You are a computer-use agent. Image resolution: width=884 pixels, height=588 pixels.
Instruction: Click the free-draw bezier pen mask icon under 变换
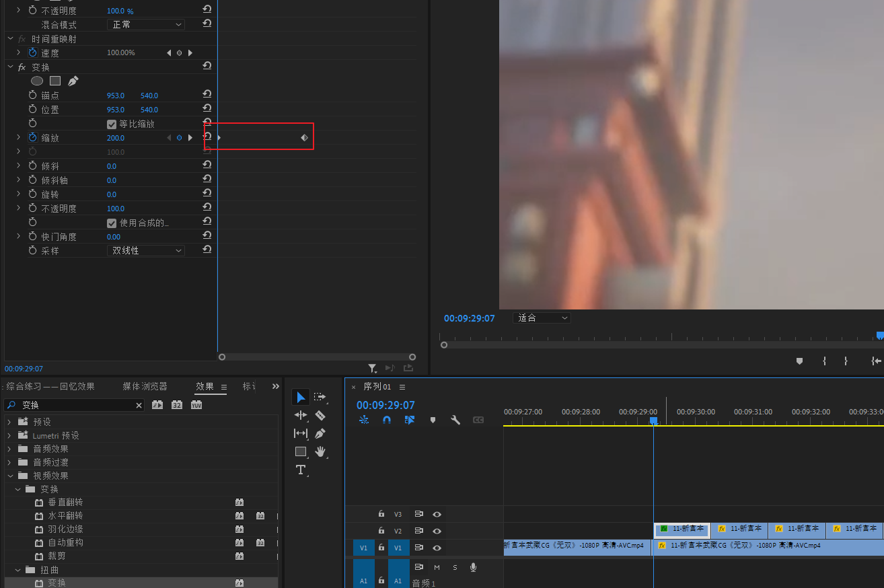(x=73, y=81)
